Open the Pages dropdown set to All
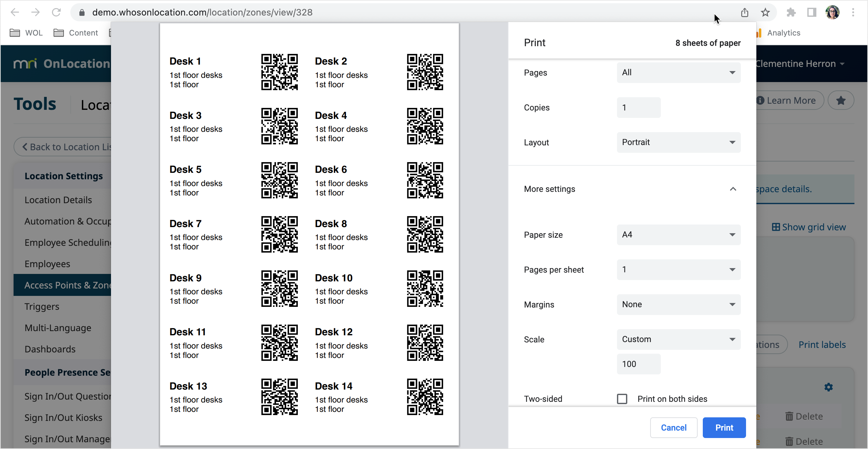Viewport: 868px width, 449px height. tap(679, 73)
